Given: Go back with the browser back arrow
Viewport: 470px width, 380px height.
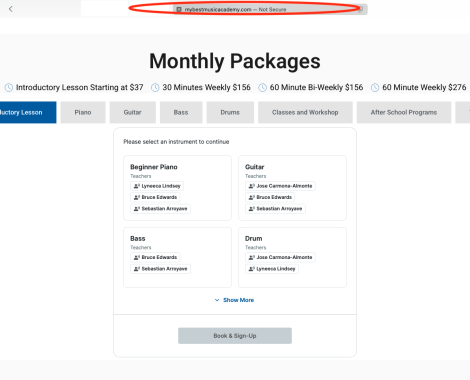Looking at the screenshot, I should (11, 9).
